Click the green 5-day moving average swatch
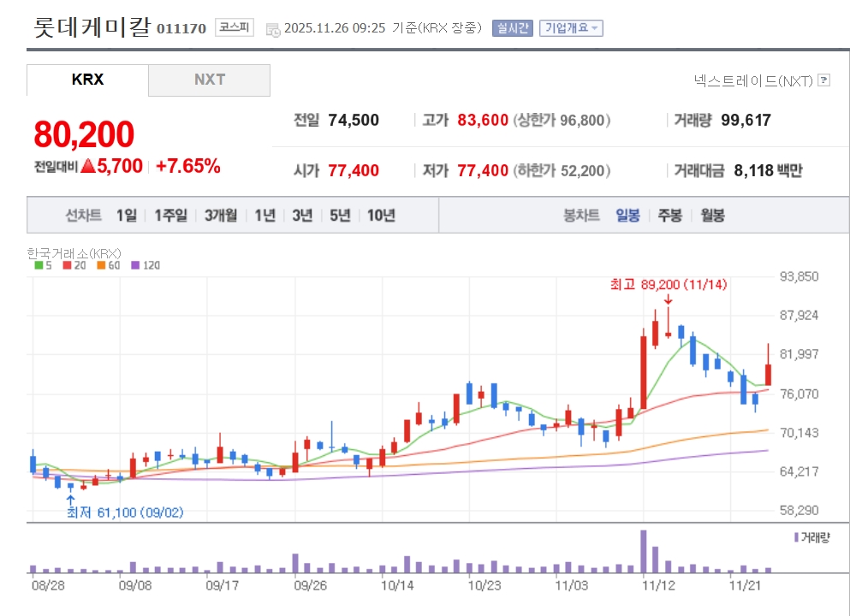The image size is (850, 616). tap(39, 265)
